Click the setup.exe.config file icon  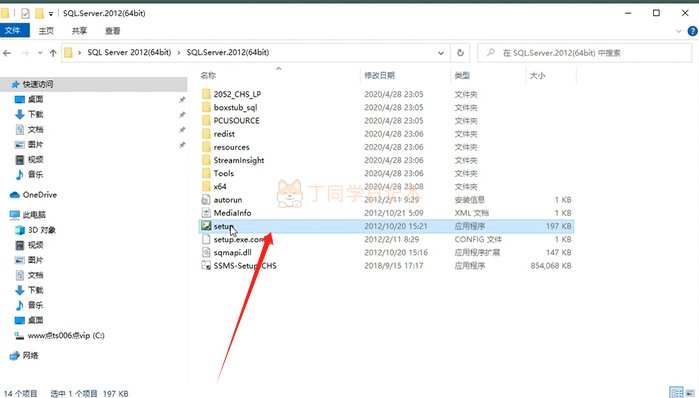[206, 239]
